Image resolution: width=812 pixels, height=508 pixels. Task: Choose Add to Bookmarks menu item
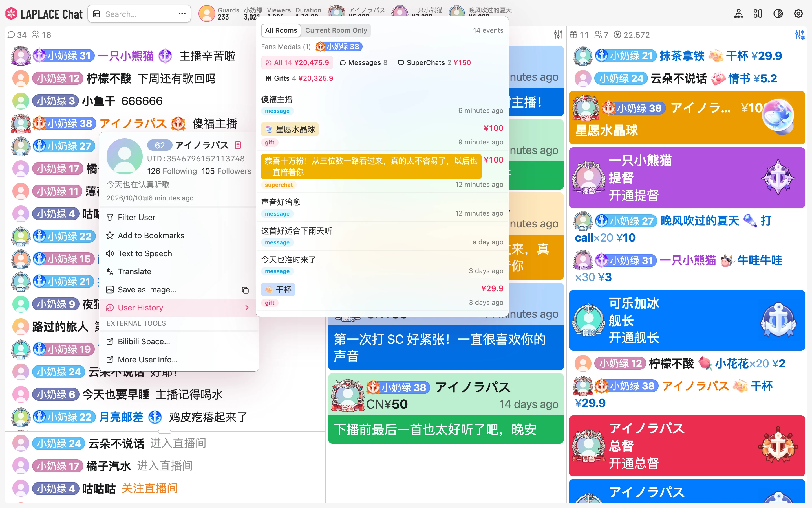click(x=179, y=235)
